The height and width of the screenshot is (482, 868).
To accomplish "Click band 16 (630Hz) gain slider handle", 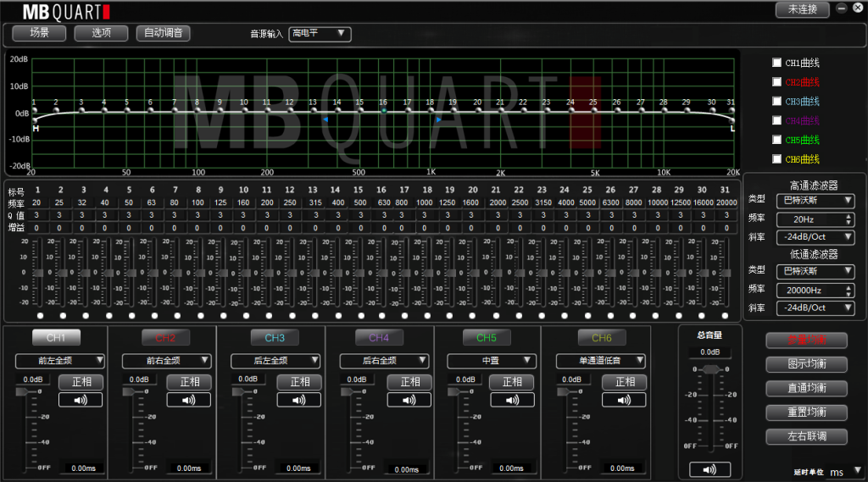I will tap(384, 273).
